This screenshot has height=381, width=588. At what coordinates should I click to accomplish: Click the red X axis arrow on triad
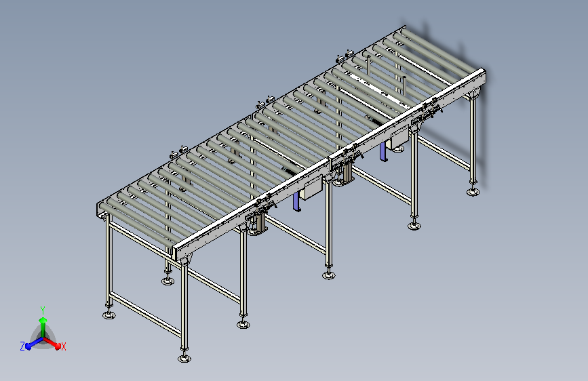pyautogui.click(x=52, y=343)
